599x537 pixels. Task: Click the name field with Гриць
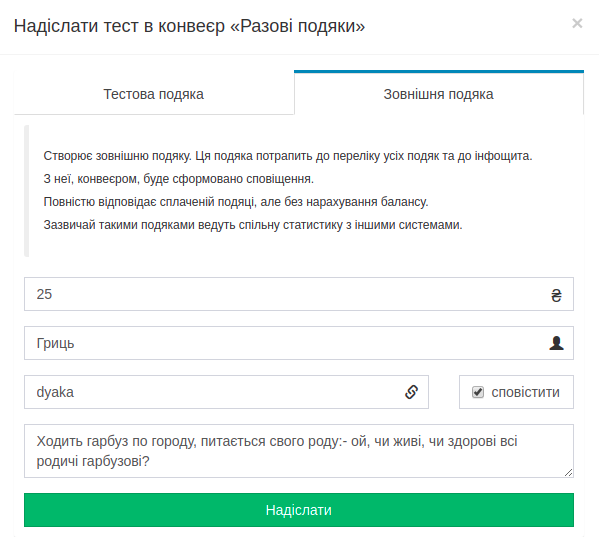[299, 343]
